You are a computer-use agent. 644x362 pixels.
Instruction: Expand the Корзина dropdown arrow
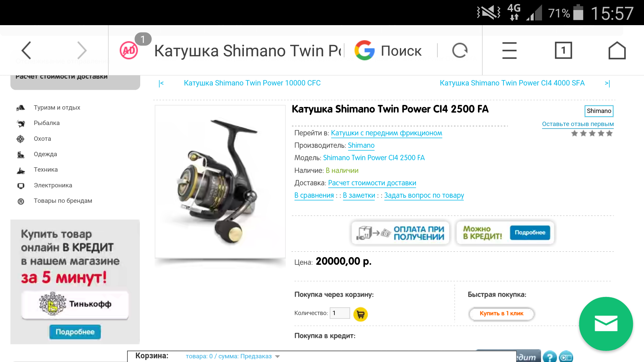(277, 357)
